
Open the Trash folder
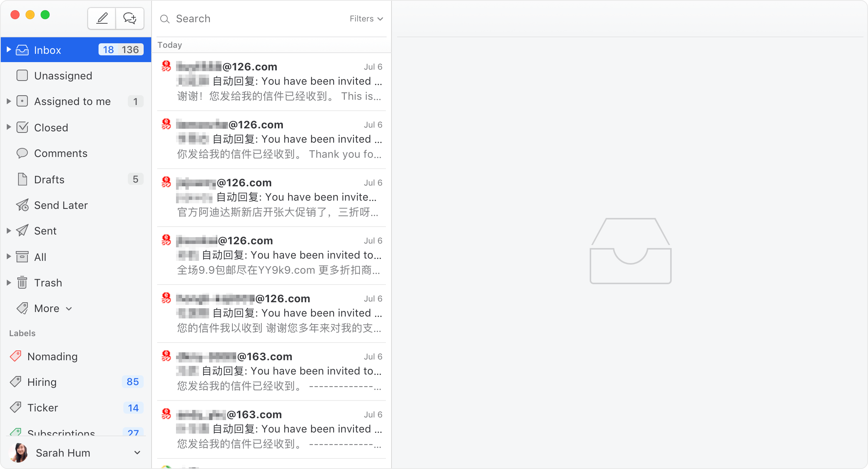pyautogui.click(x=76, y=283)
